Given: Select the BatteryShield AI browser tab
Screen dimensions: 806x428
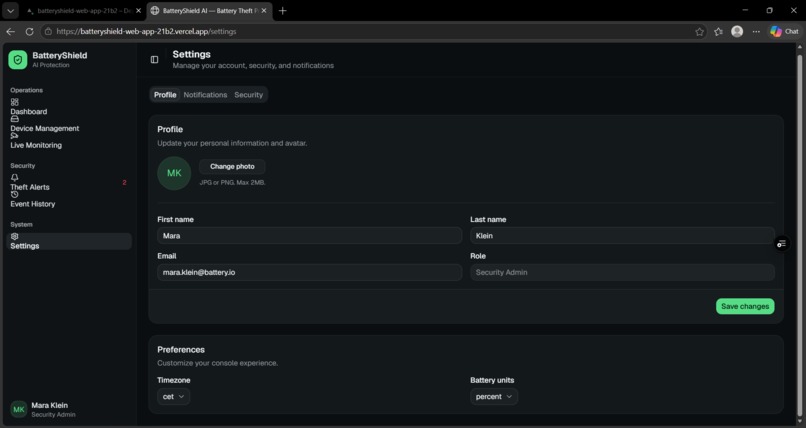Looking at the screenshot, I should pyautogui.click(x=208, y=11).
